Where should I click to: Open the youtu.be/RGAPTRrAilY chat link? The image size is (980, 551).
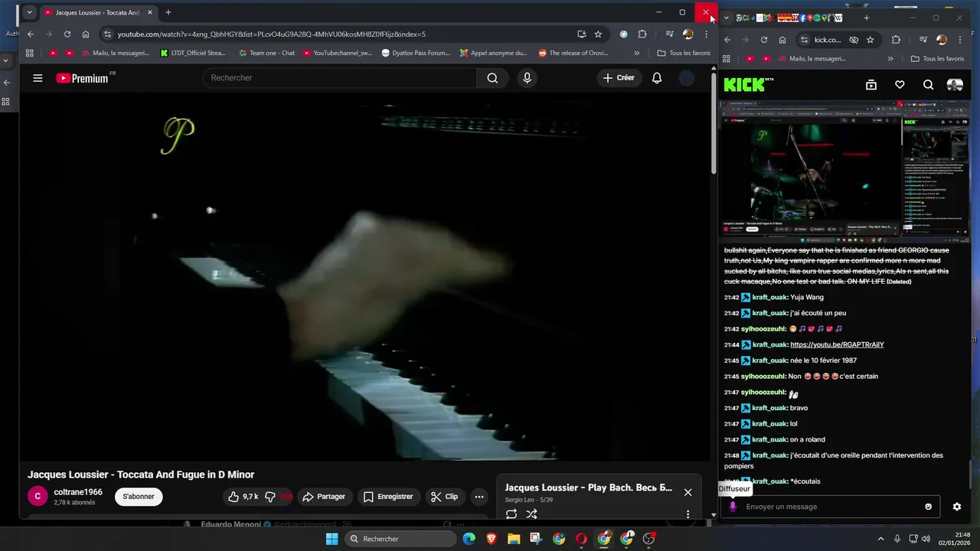pos(837,344)
